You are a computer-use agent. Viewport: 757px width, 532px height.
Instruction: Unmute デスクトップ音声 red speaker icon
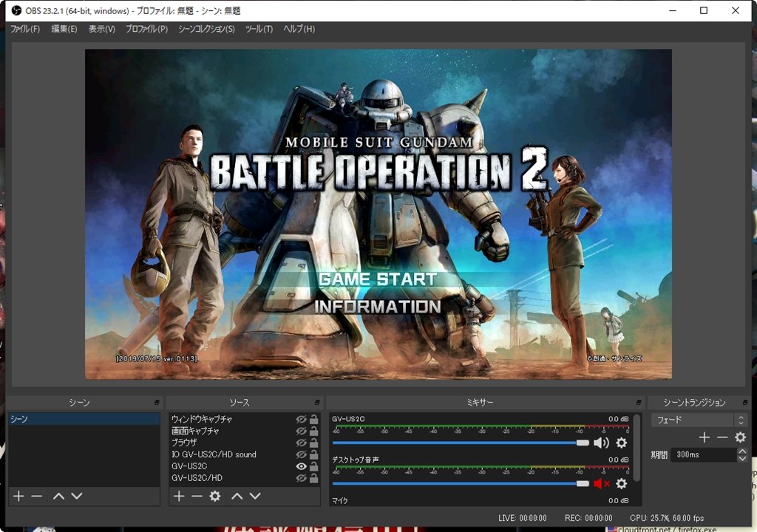point(601,483)
